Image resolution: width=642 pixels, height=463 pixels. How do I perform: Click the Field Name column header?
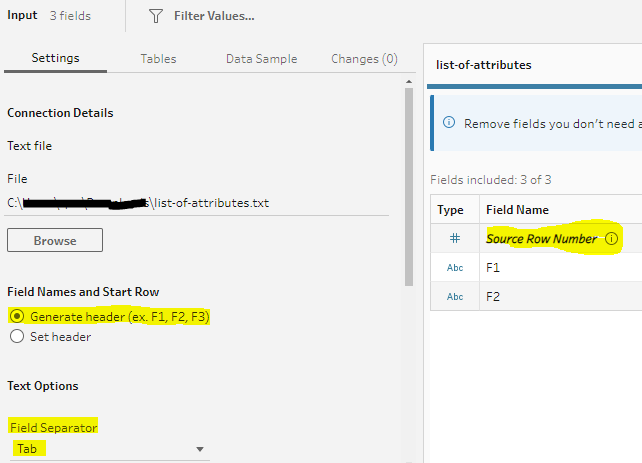[517, 210]
